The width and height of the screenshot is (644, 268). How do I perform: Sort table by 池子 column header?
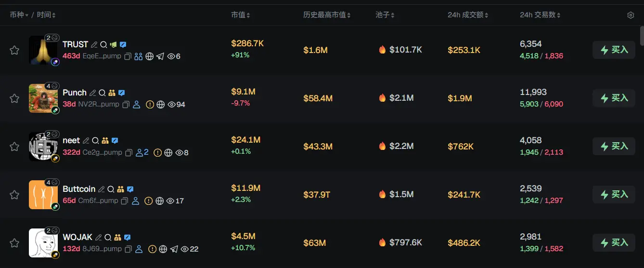385,15
